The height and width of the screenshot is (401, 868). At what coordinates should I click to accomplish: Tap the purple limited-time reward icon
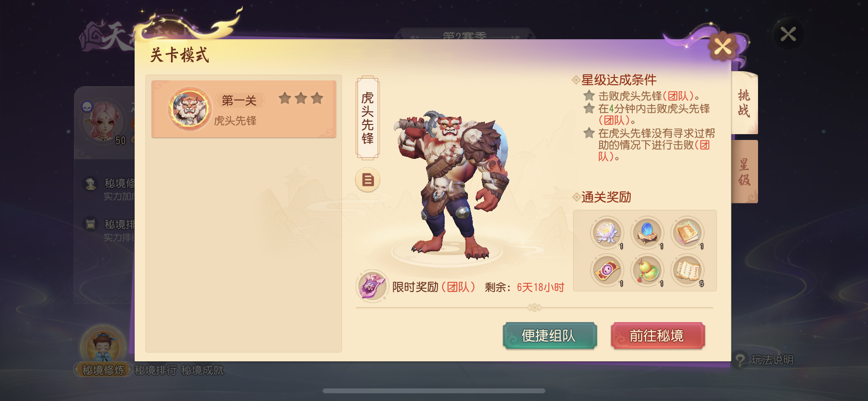pos(372,286)
